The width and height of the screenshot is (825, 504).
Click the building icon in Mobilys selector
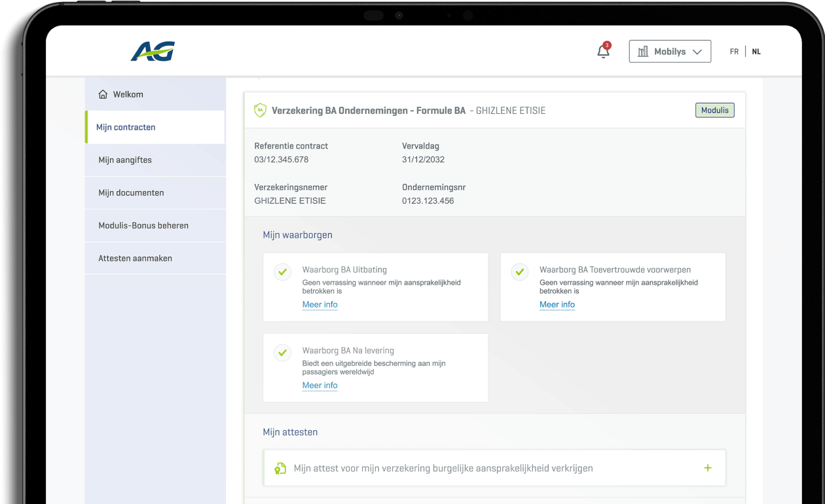(643, 52)
